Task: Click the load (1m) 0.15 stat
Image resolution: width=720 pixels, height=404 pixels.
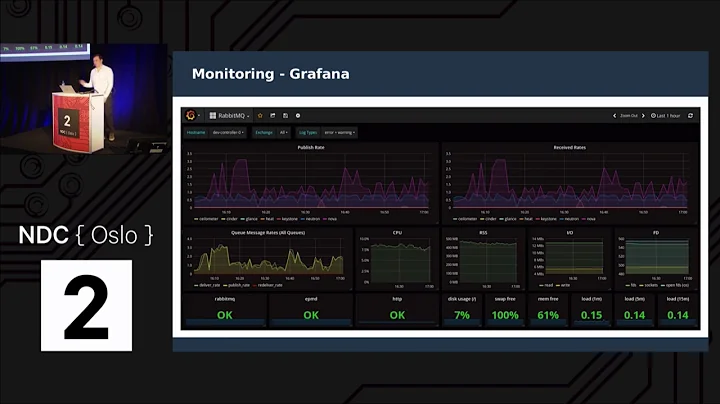Action: pyautogui.click(x=591, y=310)
